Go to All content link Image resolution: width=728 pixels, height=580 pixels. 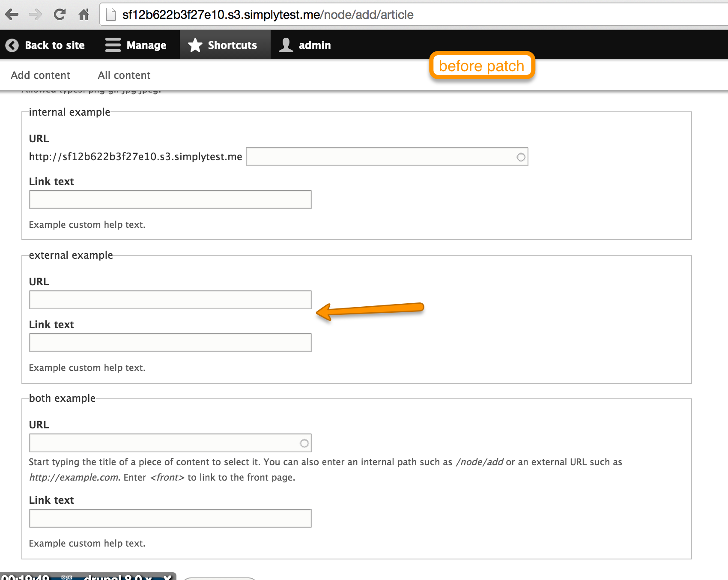click(x=124, y=75)
